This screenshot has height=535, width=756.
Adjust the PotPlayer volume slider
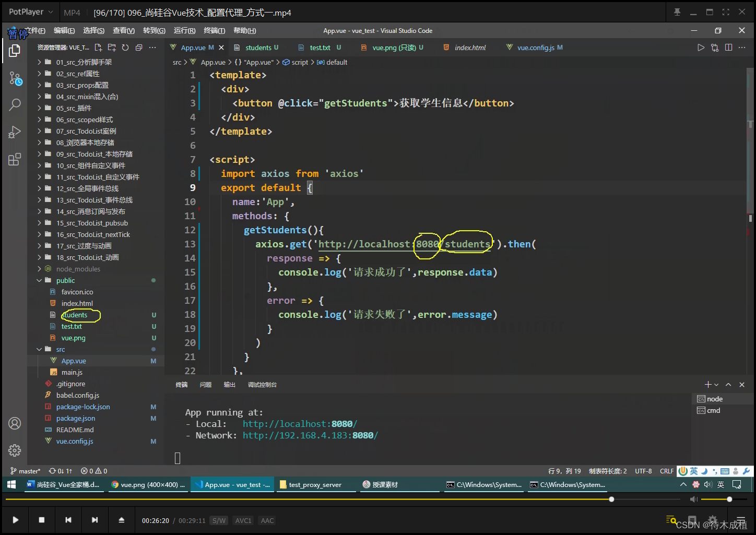point(725,500)
